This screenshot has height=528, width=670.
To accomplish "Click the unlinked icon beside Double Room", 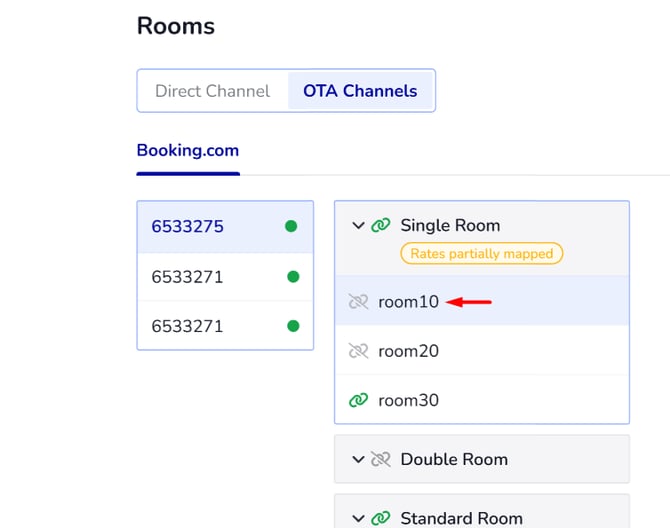I will [x=380, y=459].
